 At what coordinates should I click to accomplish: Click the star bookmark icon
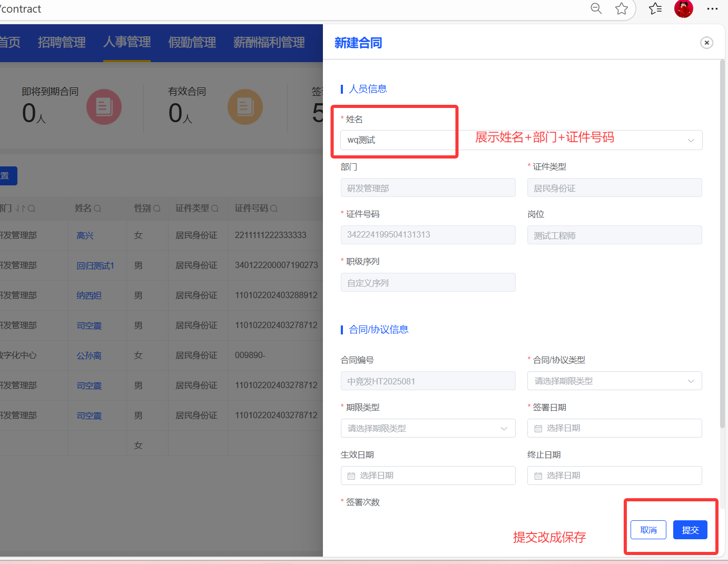point(622,8)
